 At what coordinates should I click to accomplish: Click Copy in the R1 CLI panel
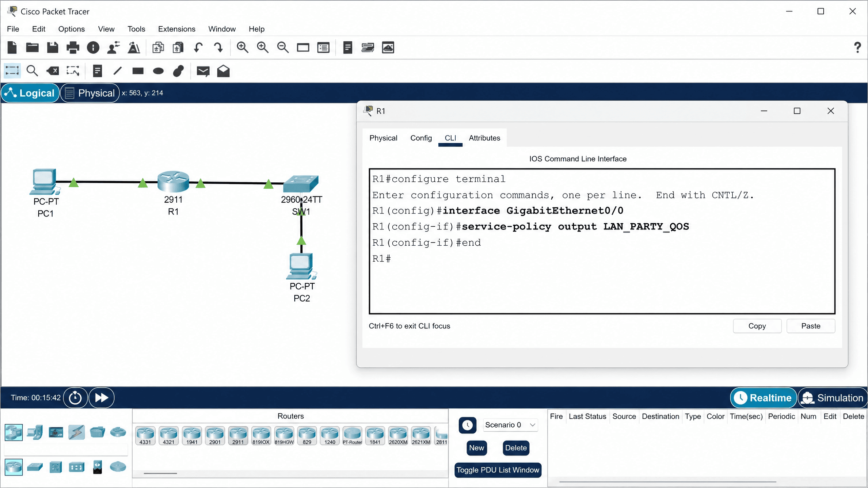(x=757, y=326)
